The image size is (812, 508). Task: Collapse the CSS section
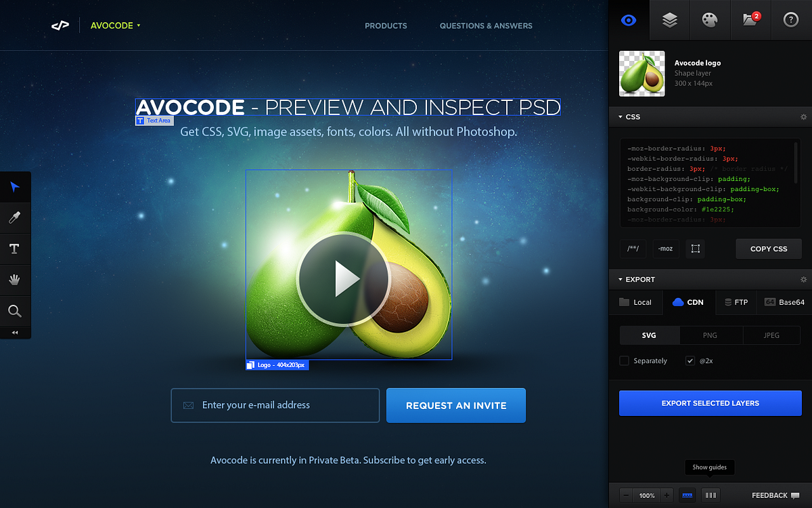(621, 117)
